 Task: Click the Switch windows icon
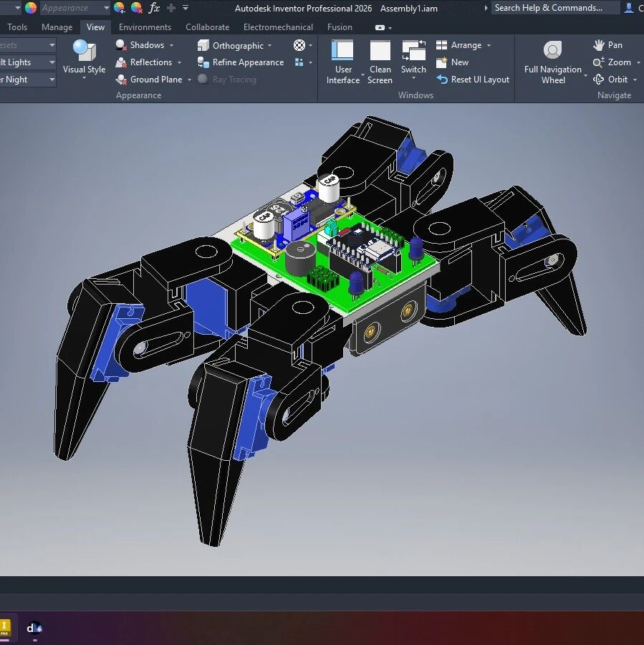tap(413, 51)
